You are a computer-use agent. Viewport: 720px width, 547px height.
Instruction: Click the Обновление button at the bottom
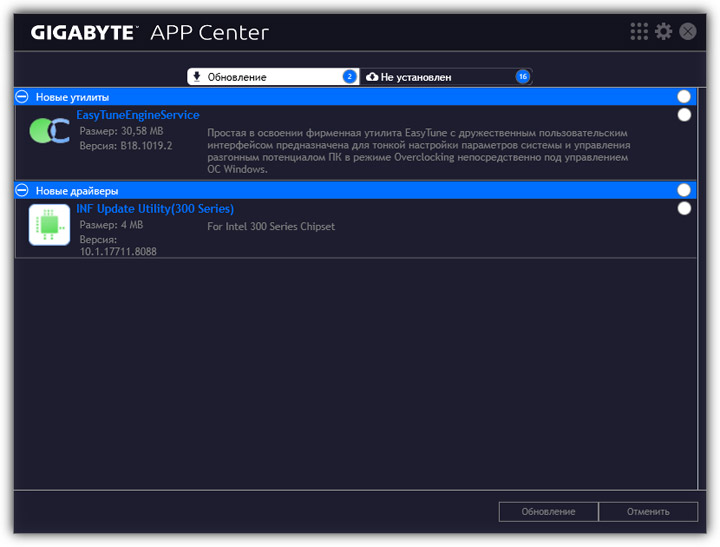coord(548,512)
